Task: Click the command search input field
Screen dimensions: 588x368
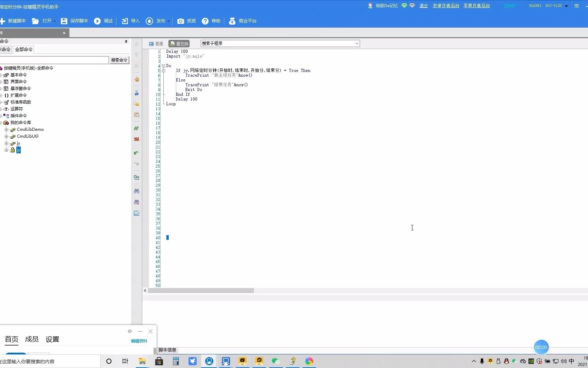Action: (x=54, y=60)
